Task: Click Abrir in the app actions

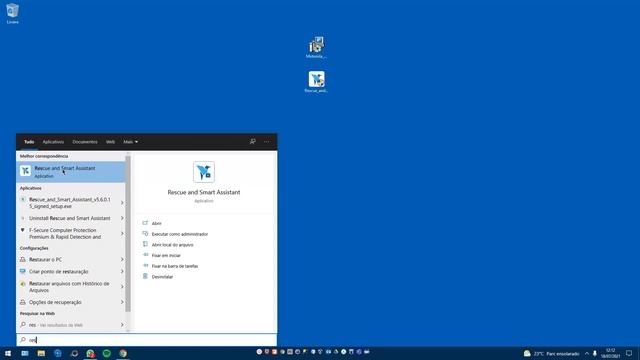Action: 156,223
